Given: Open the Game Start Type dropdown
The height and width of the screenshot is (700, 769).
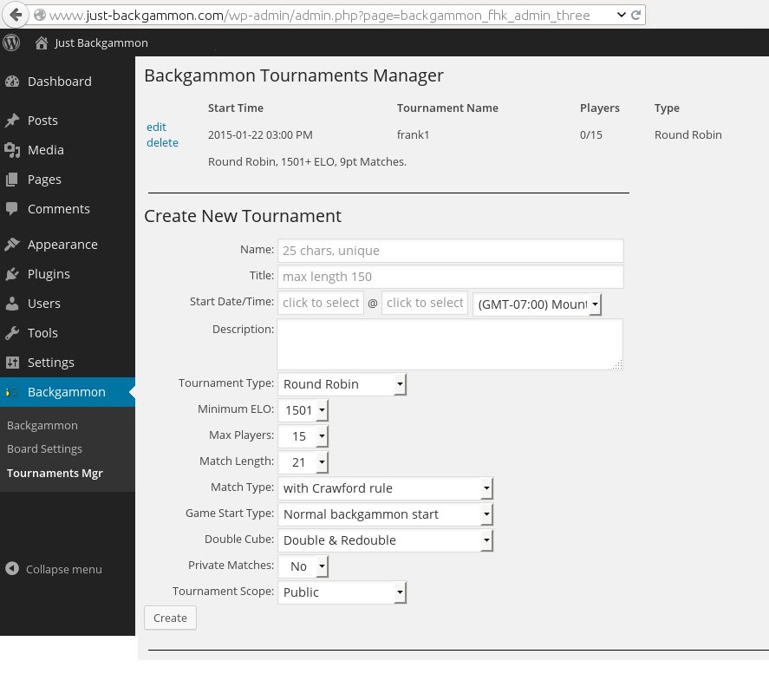Looking at the screenshot, I should (x=385, y=514).
